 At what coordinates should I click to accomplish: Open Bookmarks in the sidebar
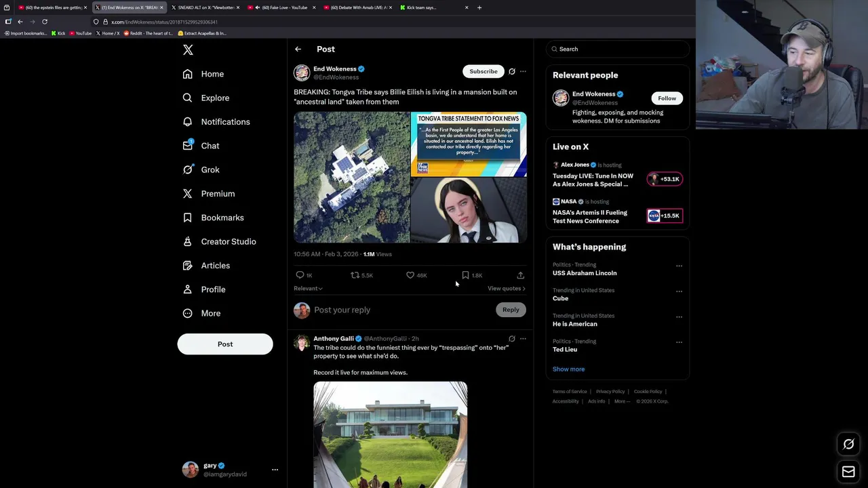pyautogui.click(x=214, y=218)
